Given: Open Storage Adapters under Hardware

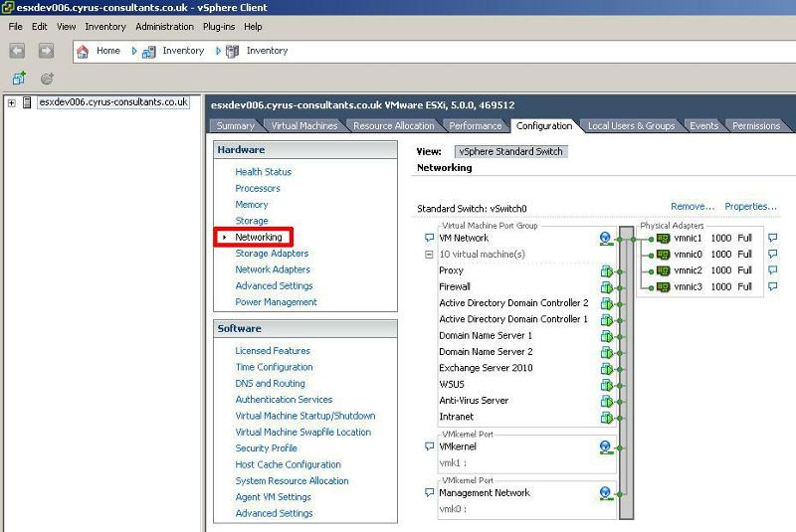Looking at the screenshot, I should point(272,253).
